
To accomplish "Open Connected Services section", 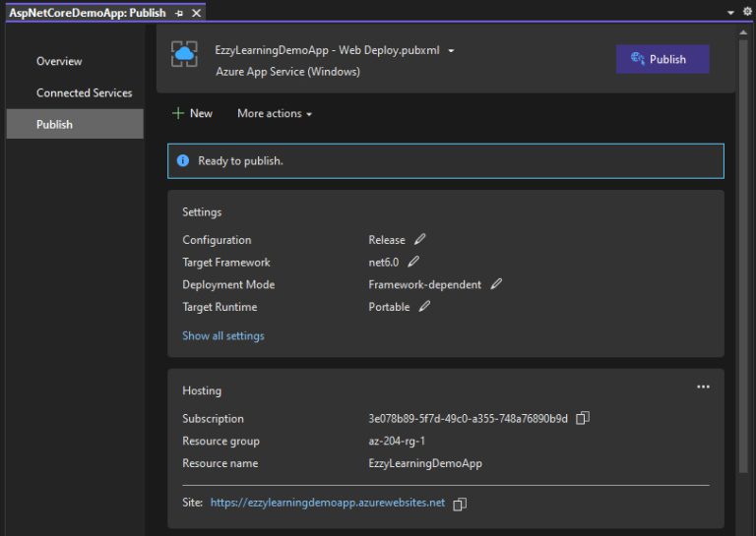I will (84, 93).
